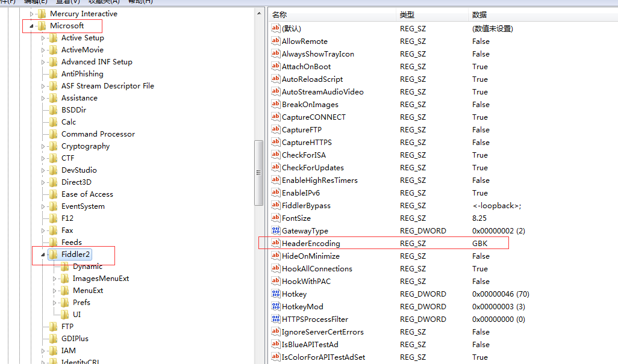This screenshot has height=364, width=618.
Task: Click the Prefs folder icon
Action: tap(64, 303)
